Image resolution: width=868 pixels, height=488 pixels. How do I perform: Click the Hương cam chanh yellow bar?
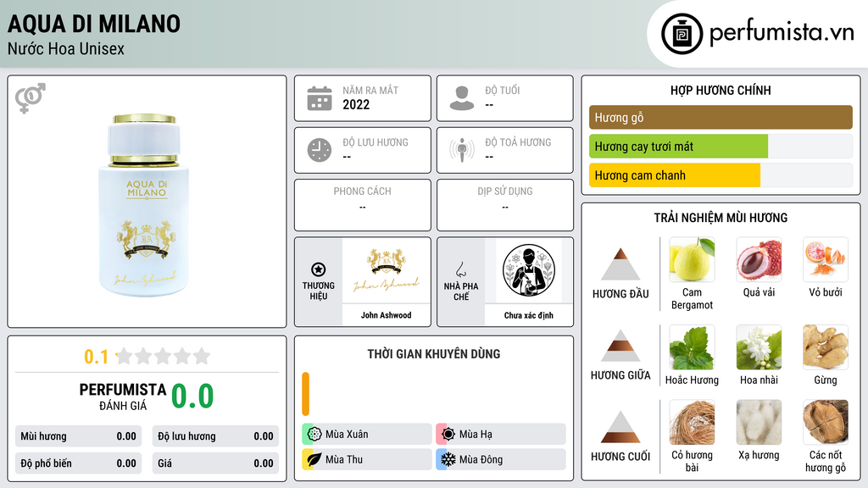(x=675, y=175)
